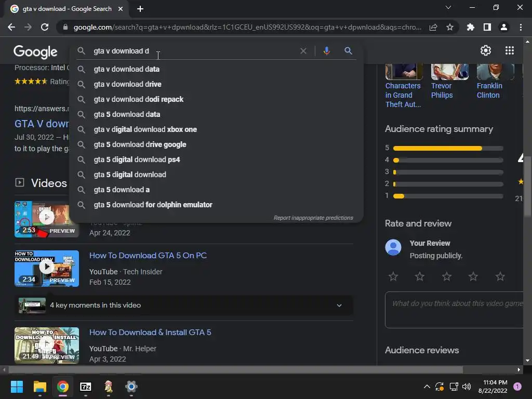Pick the gta 5 digital download suggestion

pyautogui.click(x=216, y=175)
